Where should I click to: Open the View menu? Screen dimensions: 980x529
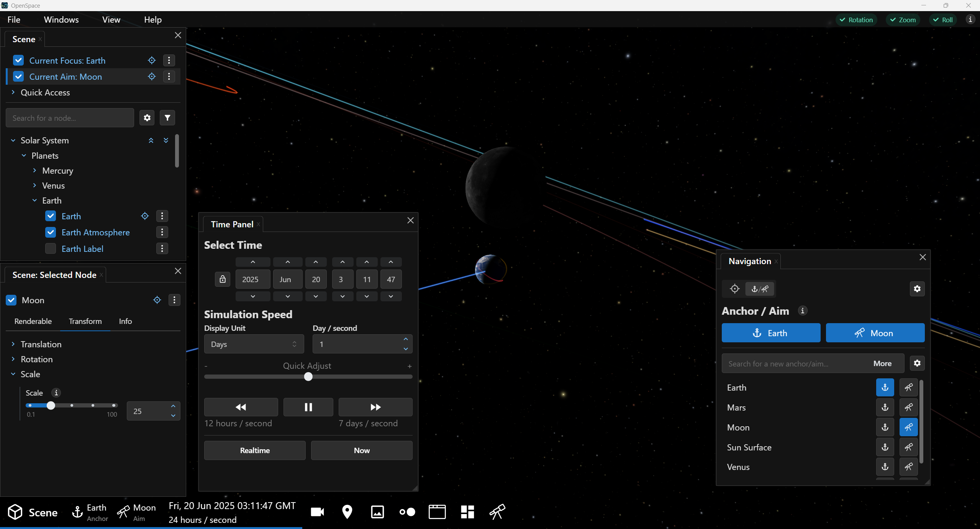click(x=111, y=20)
